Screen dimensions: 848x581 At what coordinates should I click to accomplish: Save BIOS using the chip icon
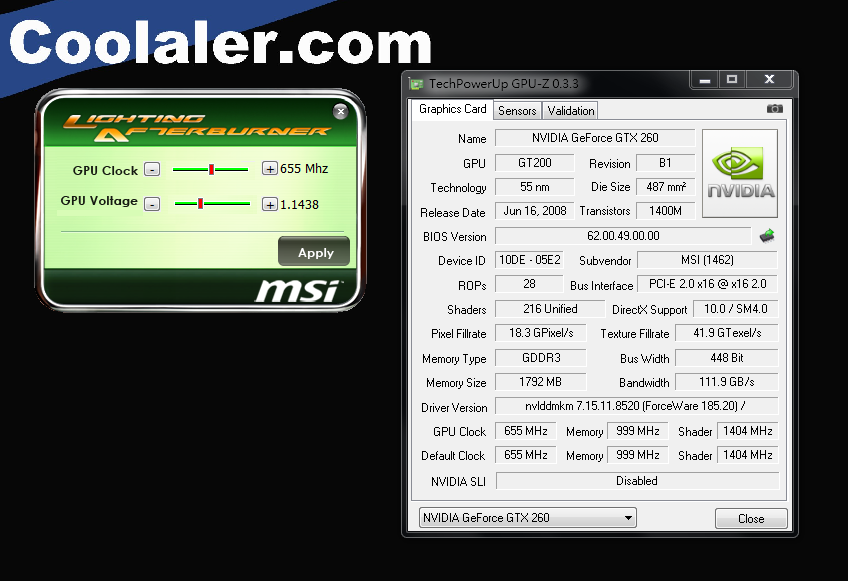(767, 235)
